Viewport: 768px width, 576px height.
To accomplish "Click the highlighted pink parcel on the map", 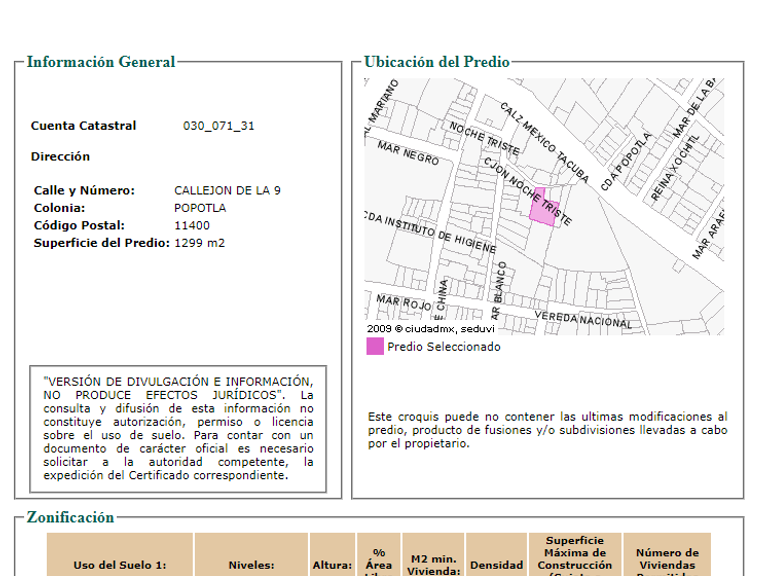I will (x=544, y=209).
